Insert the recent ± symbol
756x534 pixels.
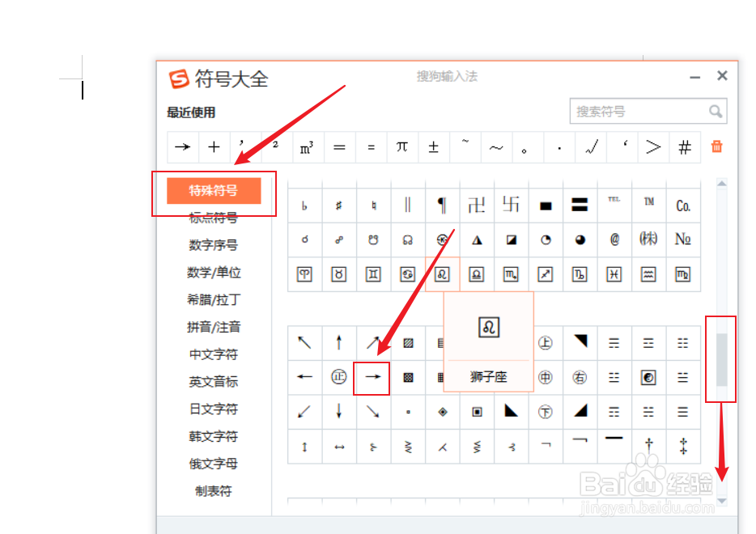(x=434, y=147)
